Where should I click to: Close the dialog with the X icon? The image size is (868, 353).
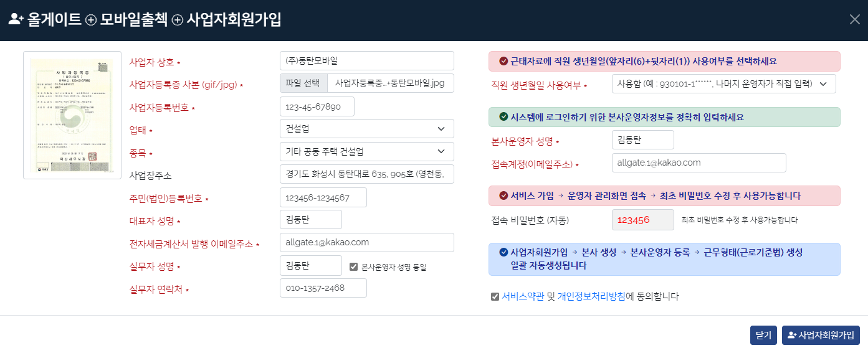pos(855,19)
